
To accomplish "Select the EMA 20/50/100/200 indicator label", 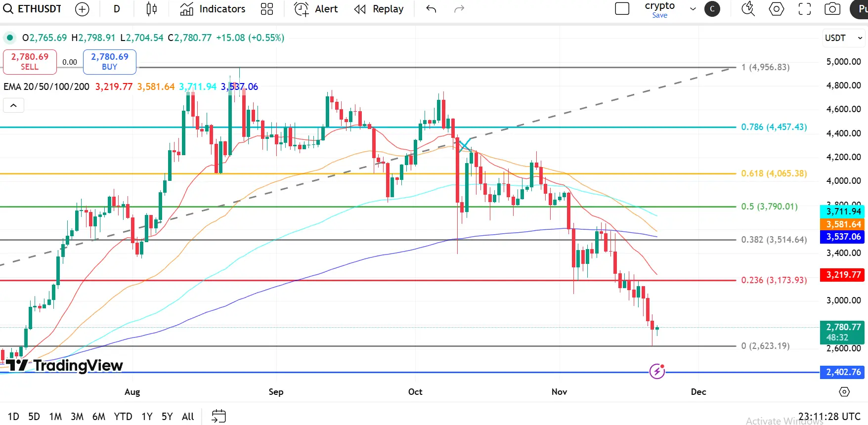I will (x=46, y=87).
